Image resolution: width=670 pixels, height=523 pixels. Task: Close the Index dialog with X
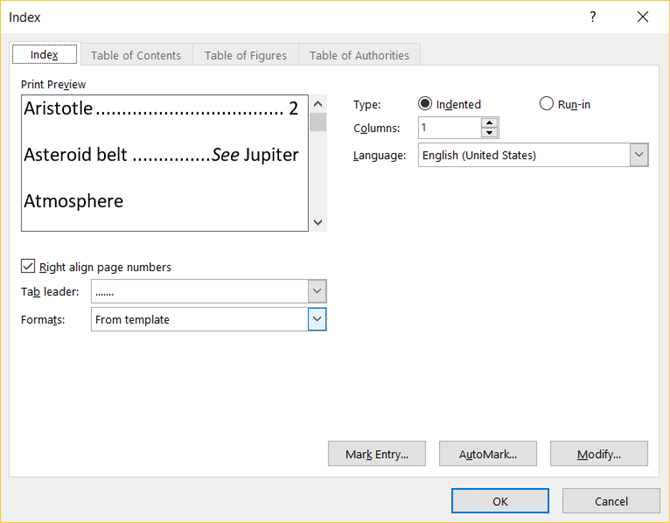pos(643,17)
